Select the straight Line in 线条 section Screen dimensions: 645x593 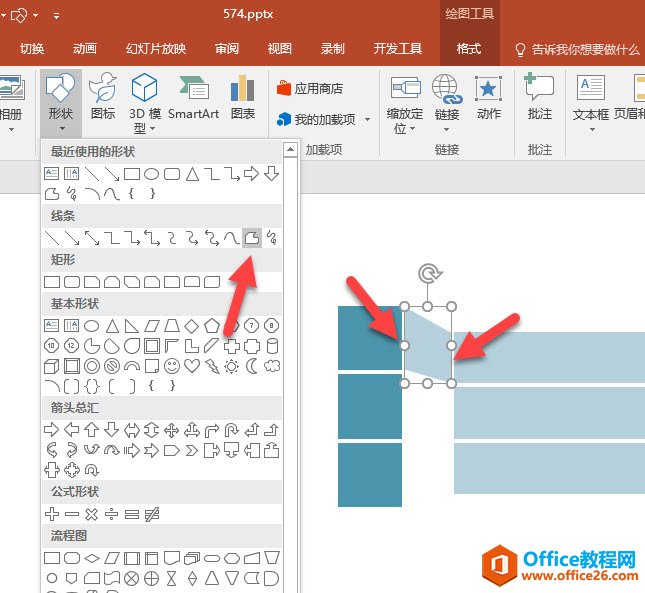pyautogui.click(x=52, y=238)
